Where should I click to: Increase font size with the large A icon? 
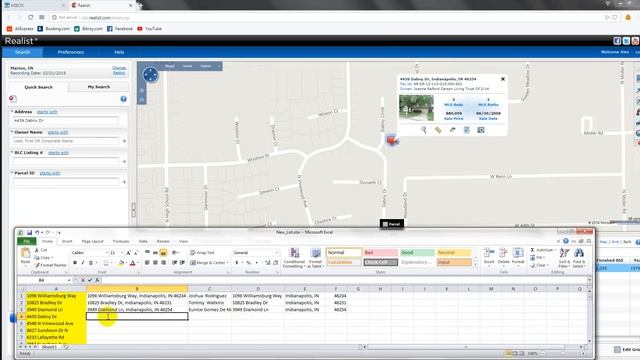[129, 253]
